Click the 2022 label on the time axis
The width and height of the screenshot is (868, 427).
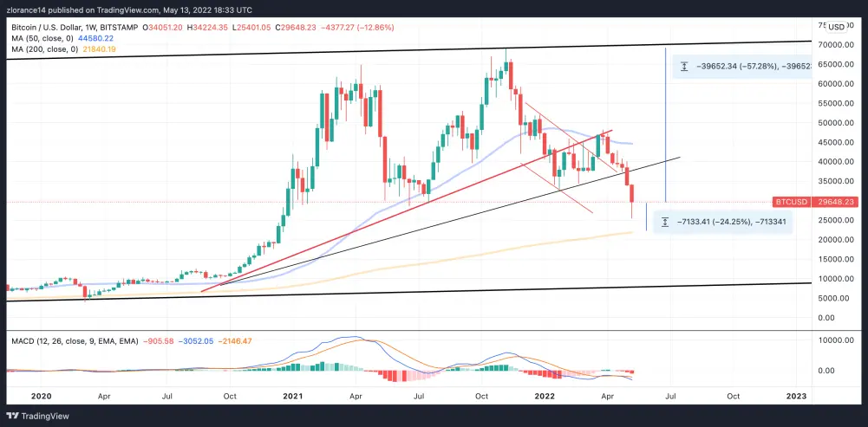click(545, 396)
